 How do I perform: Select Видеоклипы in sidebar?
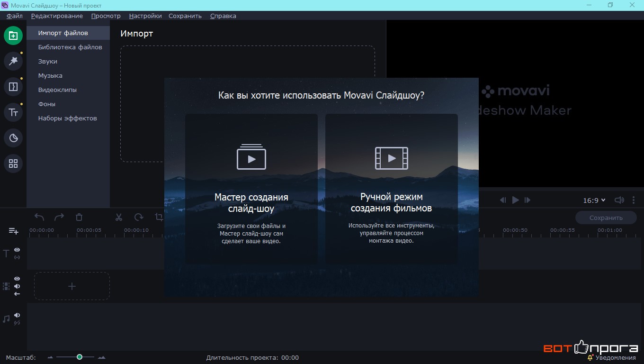click(68, 90)
